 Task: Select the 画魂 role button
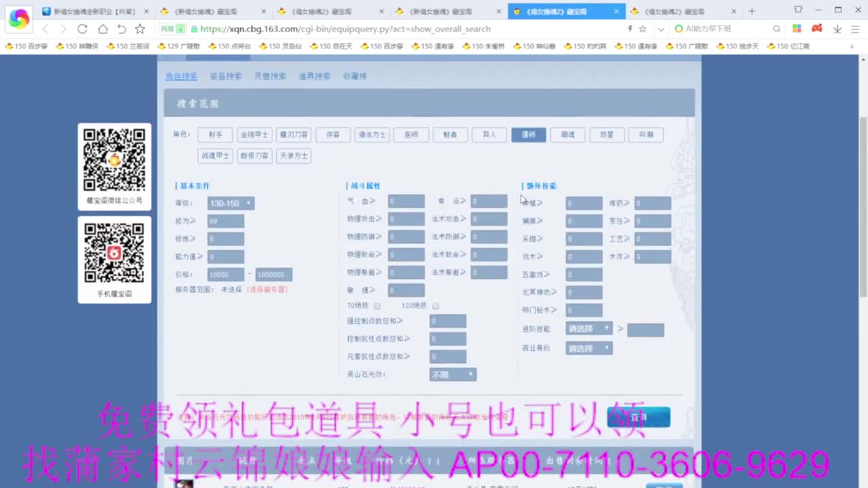pos(568,135)
